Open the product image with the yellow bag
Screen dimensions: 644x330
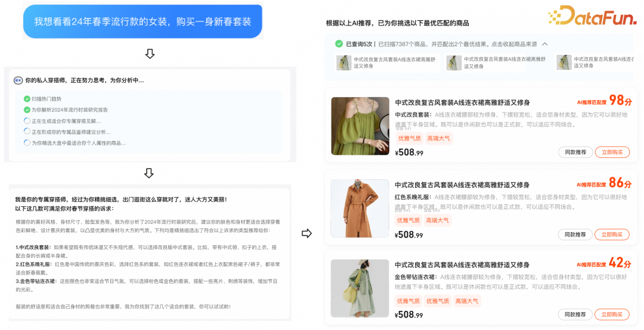[360, 288]
